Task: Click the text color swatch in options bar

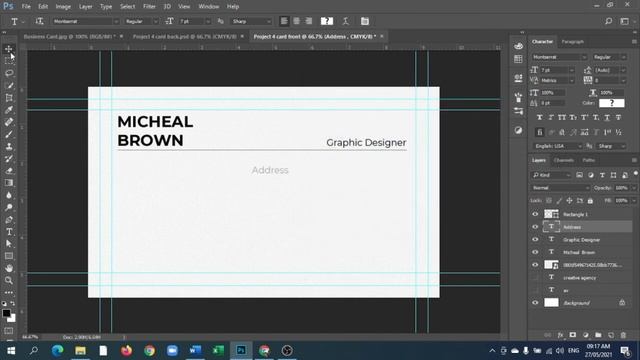Action: (x=327, y=21)
